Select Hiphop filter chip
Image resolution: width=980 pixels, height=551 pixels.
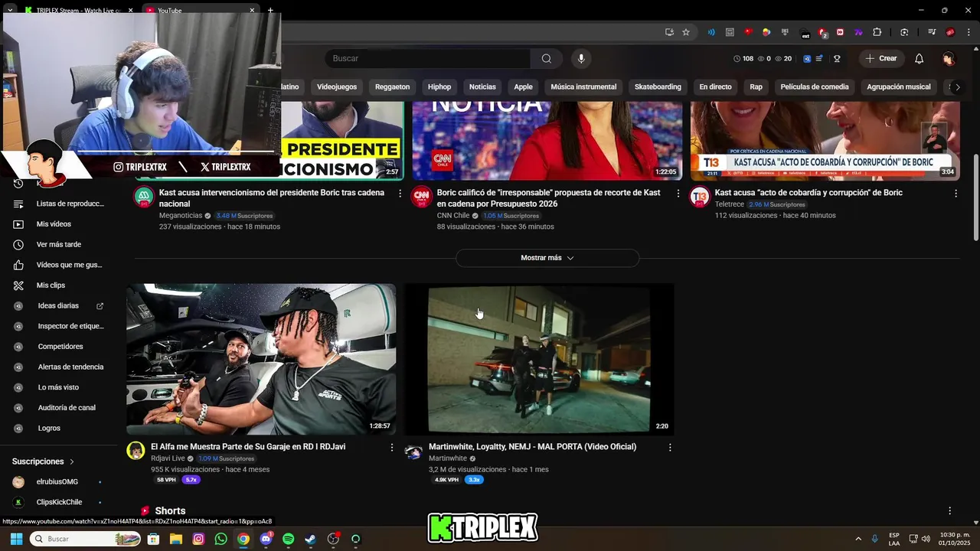439,87
